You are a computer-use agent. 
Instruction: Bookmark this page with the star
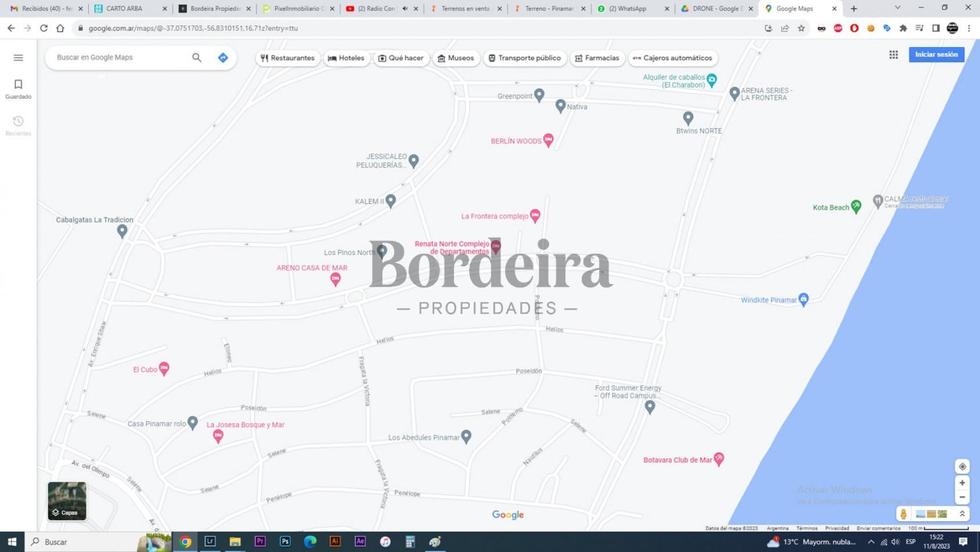click(x=801, y=28)
